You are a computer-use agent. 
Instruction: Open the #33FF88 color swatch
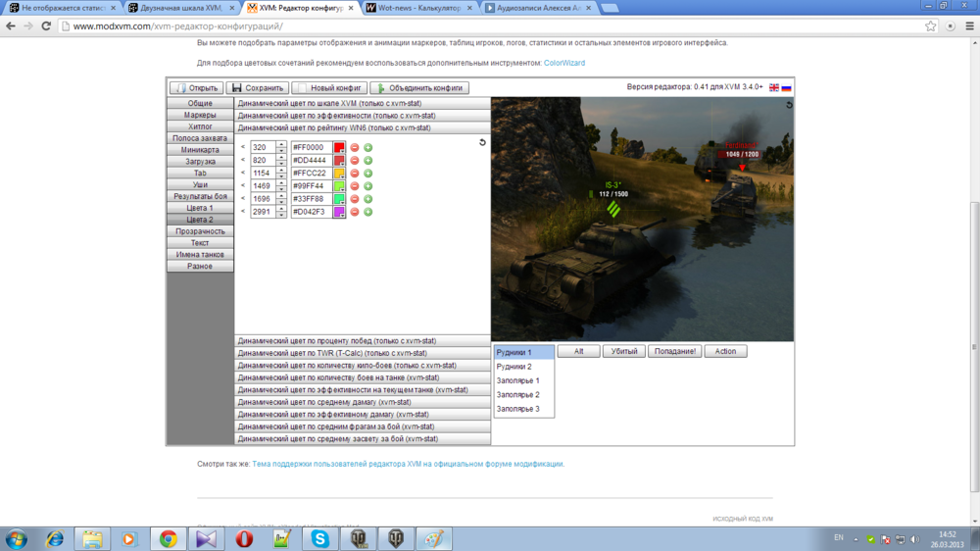click(x=339, y=199)
